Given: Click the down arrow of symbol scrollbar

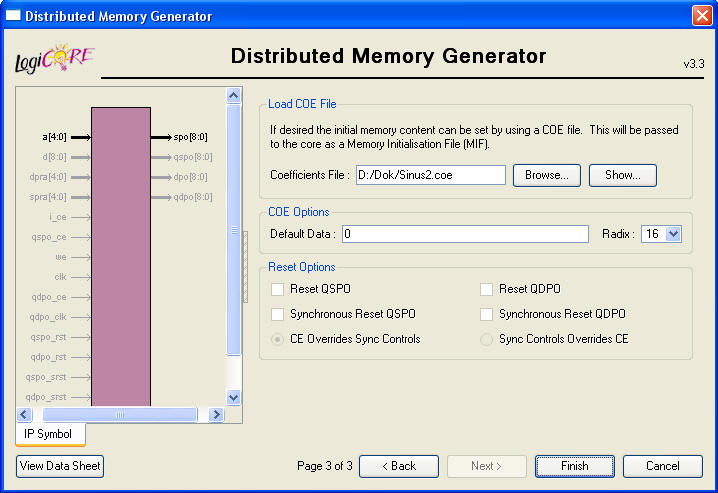Looking at the screenshot, I should (x=234, y=397).
